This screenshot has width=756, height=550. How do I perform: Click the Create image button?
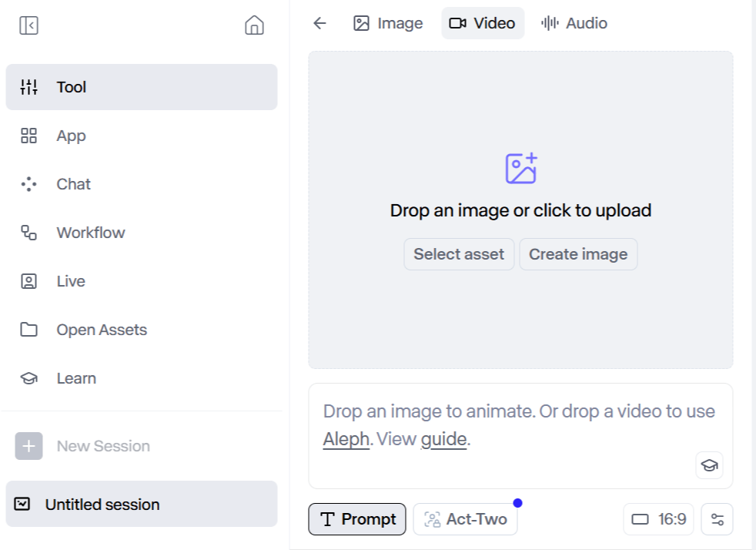[x=578, y=253]
